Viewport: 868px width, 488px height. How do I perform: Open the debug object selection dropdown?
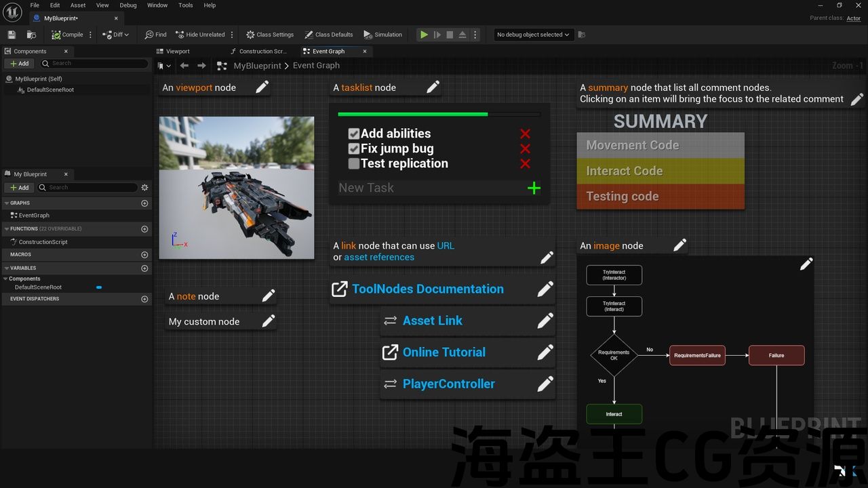tap(534, 35)
